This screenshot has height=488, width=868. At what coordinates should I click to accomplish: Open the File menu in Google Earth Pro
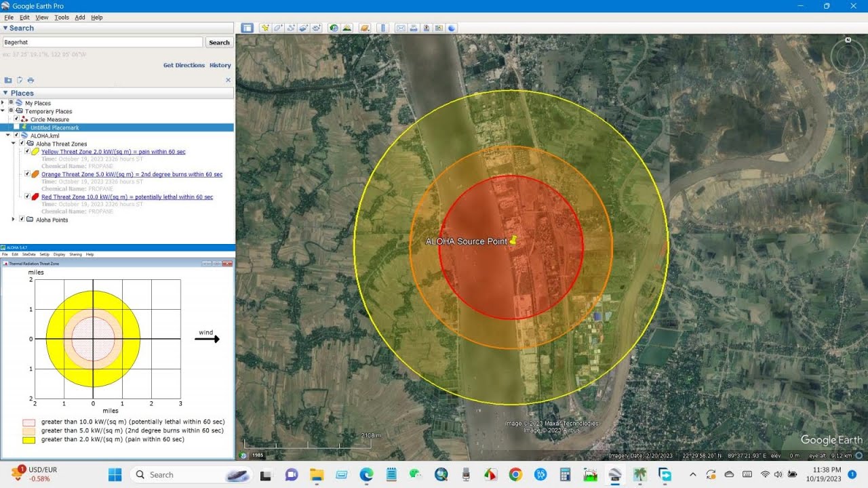9,17
